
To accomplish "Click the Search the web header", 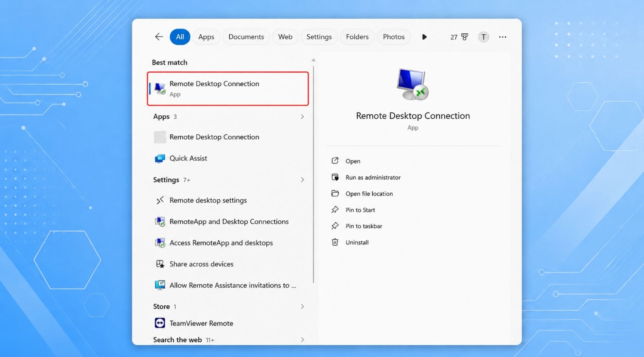I will (x=177, y=340).
